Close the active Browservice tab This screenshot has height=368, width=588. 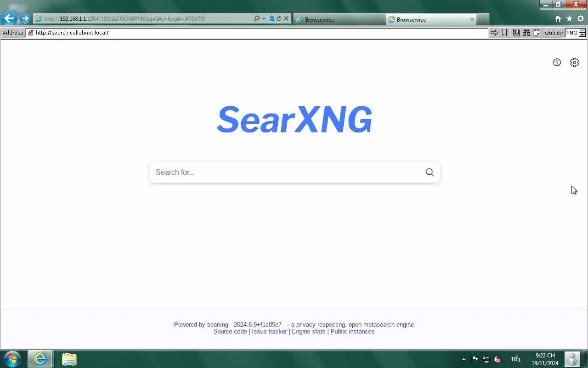click(x=472, y=19)
